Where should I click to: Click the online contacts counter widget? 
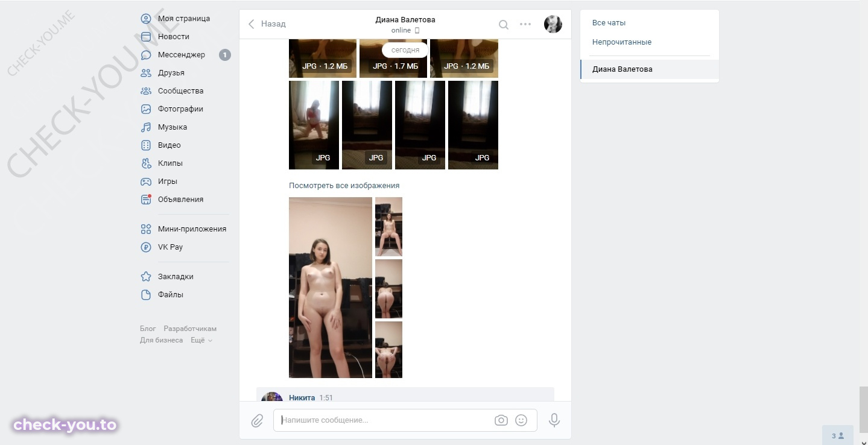click(x=838, y=435)
